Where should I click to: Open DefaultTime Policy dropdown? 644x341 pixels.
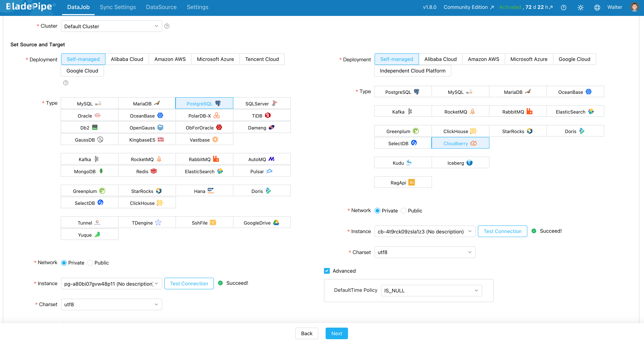point(431,290)
